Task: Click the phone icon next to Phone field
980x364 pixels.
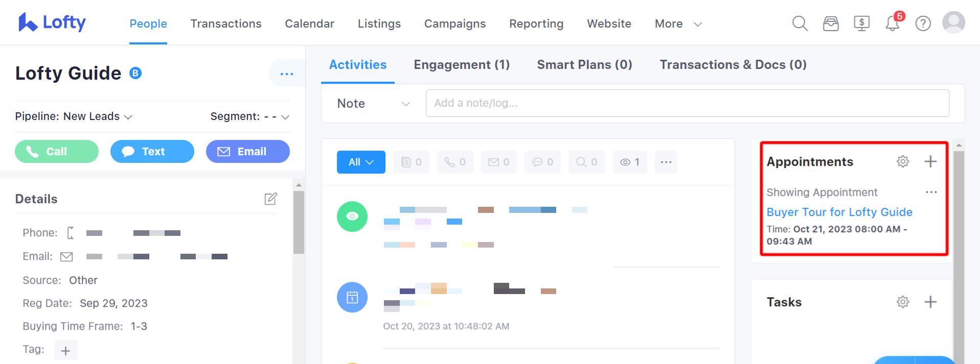Action: pos(71,233)
